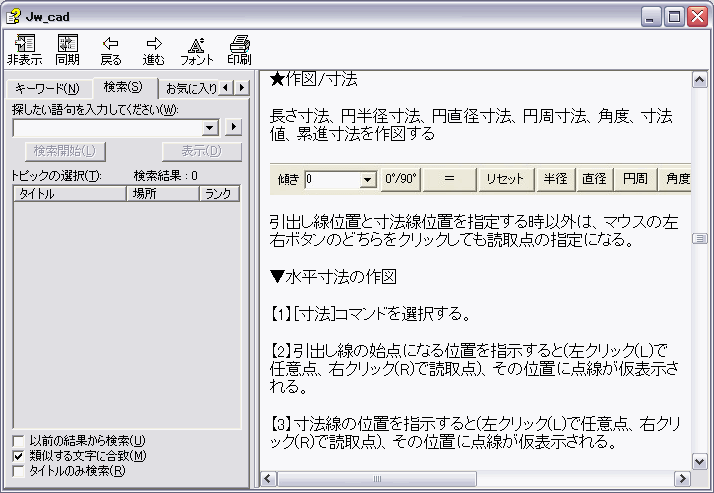Click the Jw_cad help icon in title bar
The height and width of the screenshot is (493, 714).
pyautogui.click(x=13, y=17)
